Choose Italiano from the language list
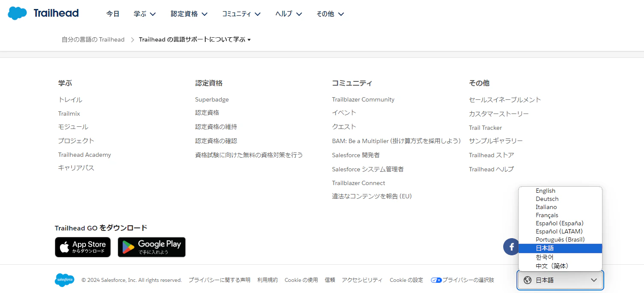 click(560, 207)
